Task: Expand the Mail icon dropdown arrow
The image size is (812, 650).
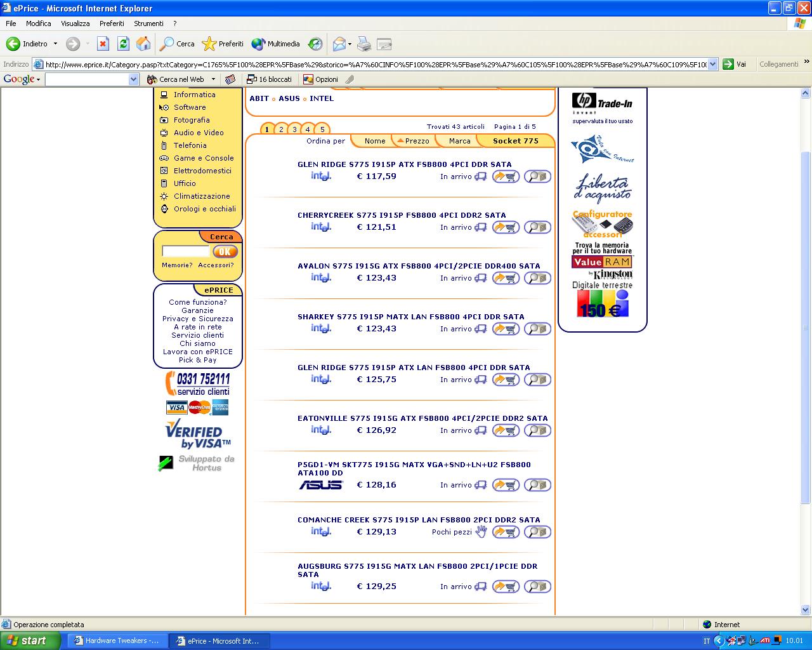Action: pyautogui.click(x=350, y=44)
